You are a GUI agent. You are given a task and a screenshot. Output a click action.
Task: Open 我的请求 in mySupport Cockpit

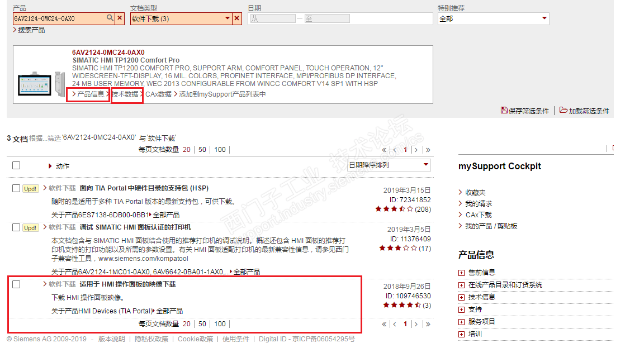click(x=479, y=203)
